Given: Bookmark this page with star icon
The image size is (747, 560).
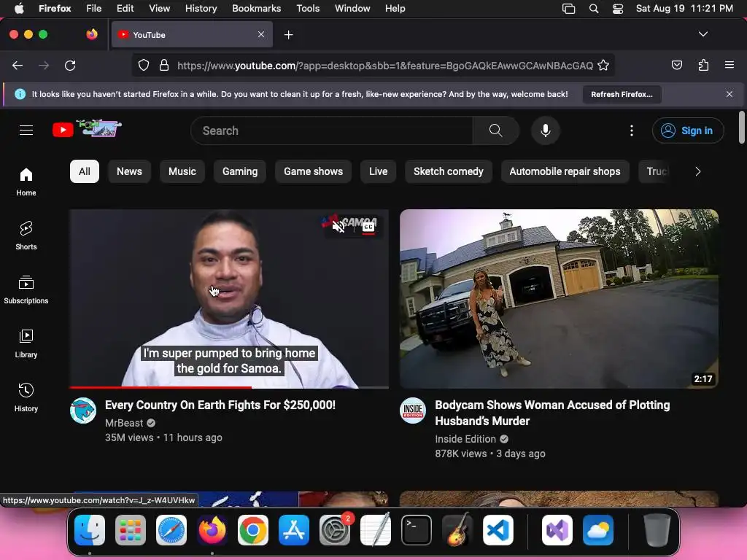Looking at the screenshot, I should pos(603,65).
